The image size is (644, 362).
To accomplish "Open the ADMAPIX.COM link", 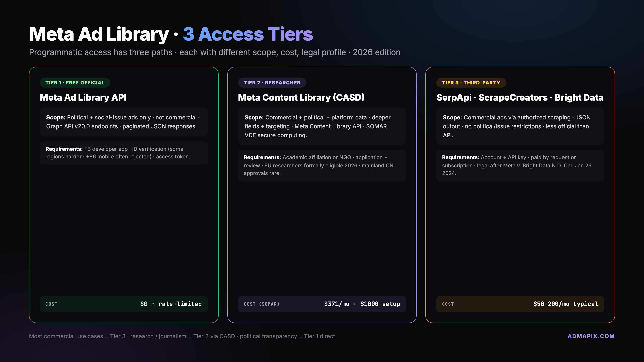I will point(591,336).
